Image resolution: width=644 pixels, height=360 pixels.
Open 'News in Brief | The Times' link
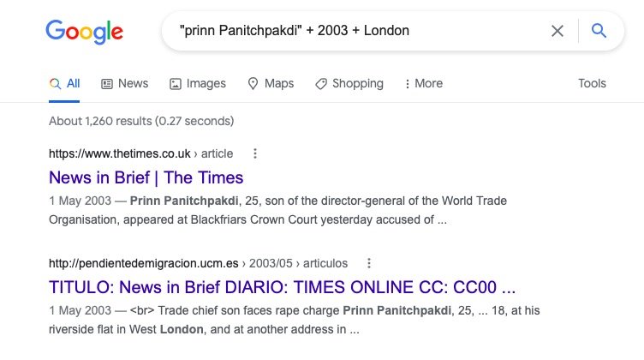tap(146, 177)
